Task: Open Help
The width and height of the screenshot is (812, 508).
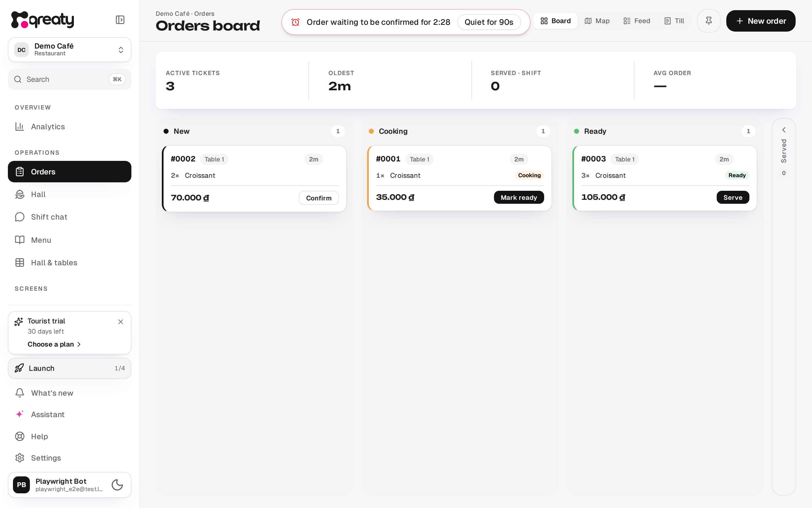Action: pyautogui.click(x=69, y=436)
